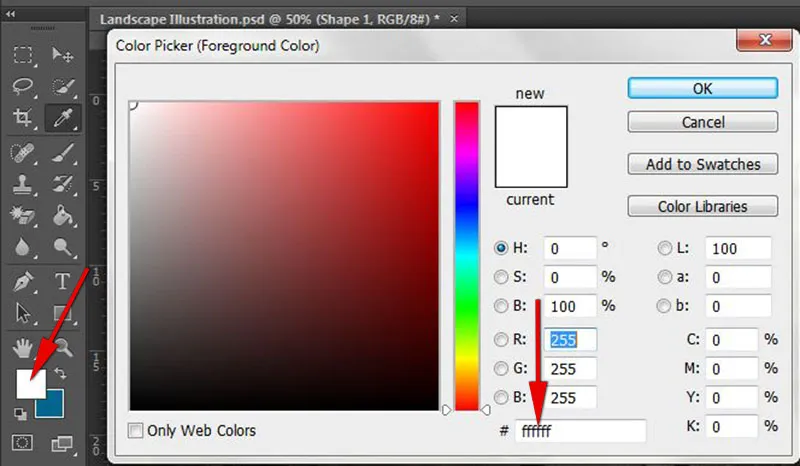The width and height of the screenshot is (800, 466).
Task: Select the R red radio button
Action: pyautogui.click(x=501, y=339)
